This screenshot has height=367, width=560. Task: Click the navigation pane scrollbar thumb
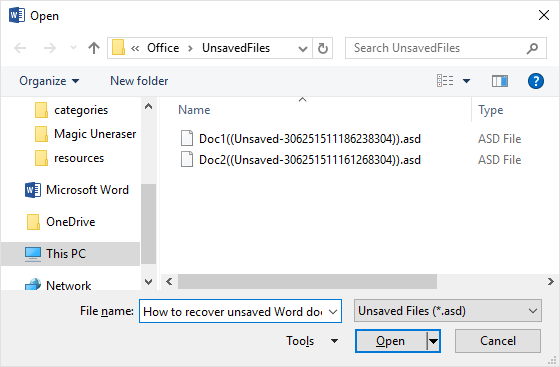point(149,224)
